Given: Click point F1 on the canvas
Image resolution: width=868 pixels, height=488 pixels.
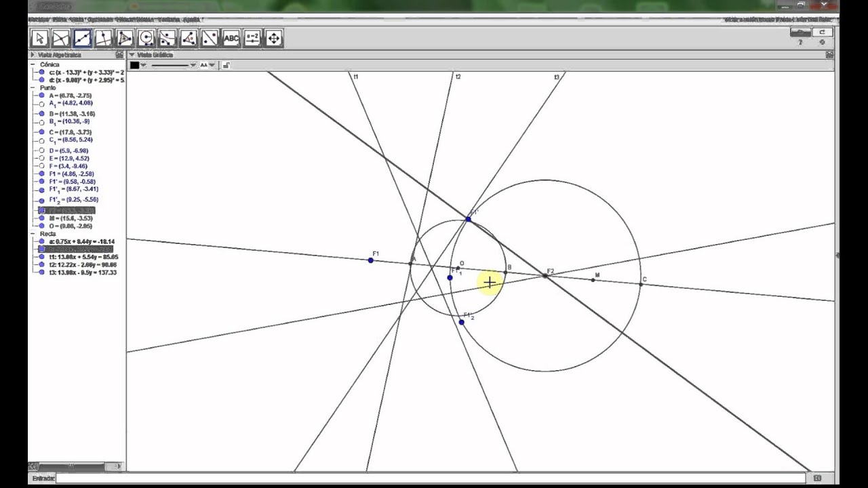Looking at the screenshot, I should click(370, 260).
